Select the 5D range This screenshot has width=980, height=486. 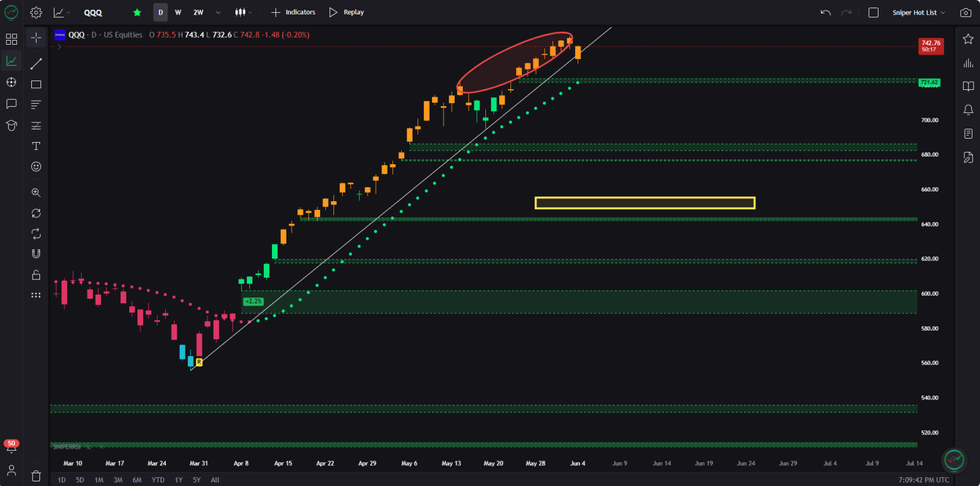[80, 480]
